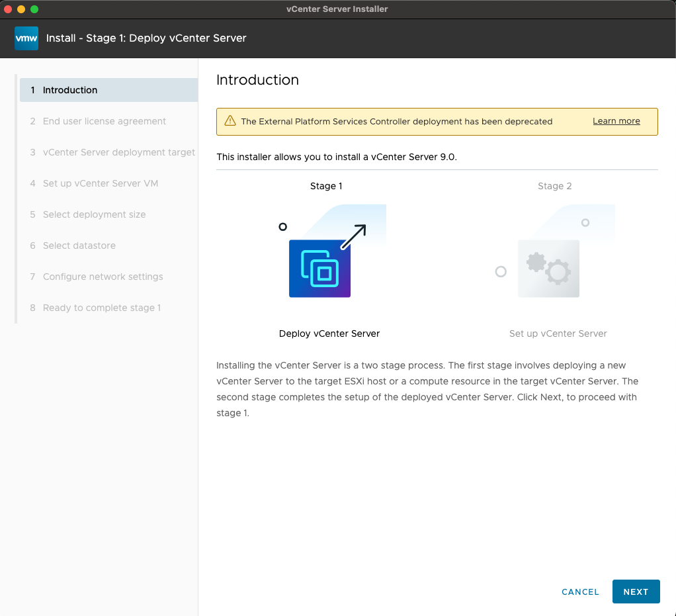This screenshot has width=676, height=616.
Task: Click the CANCEL button
Action: click(580, 592)
